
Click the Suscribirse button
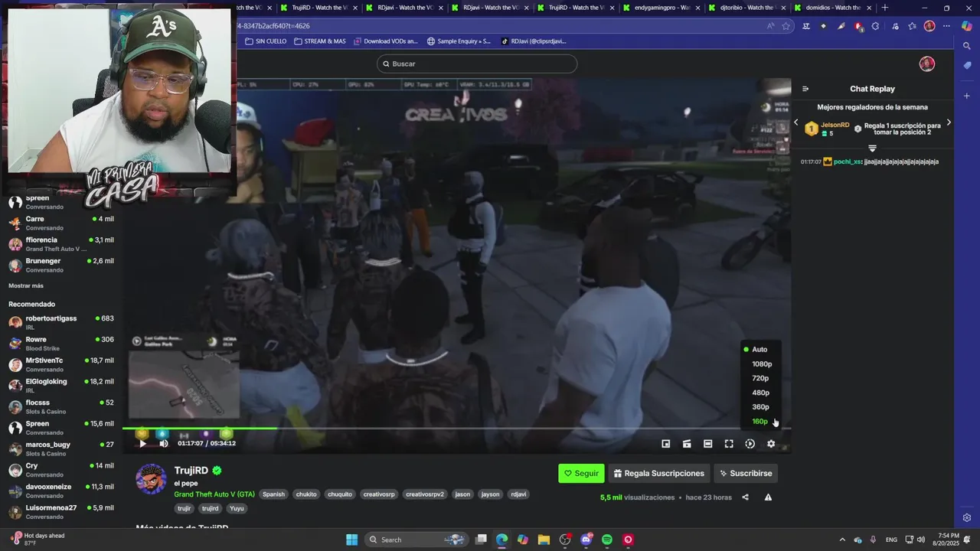pos(746,474)
